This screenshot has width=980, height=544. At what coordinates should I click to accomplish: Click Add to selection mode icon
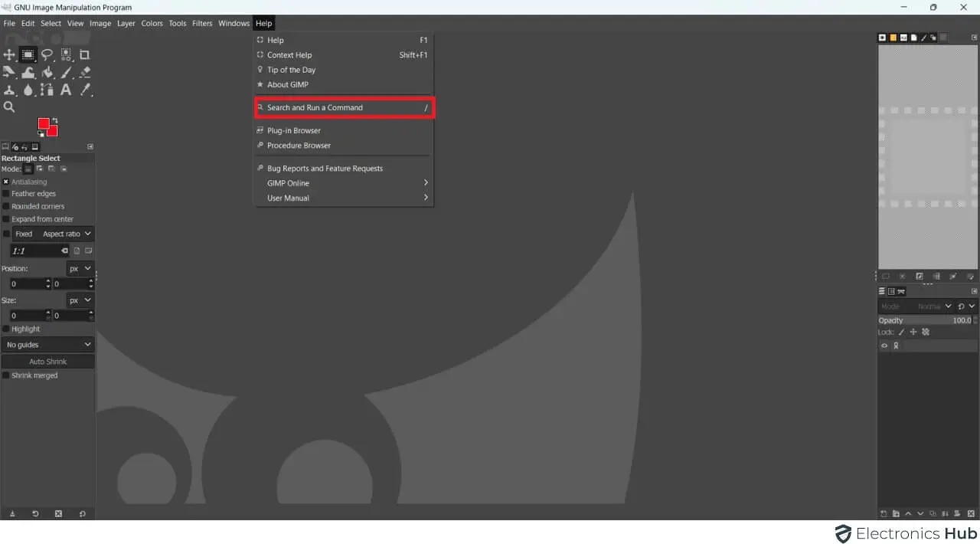click(x=40, y=169)
